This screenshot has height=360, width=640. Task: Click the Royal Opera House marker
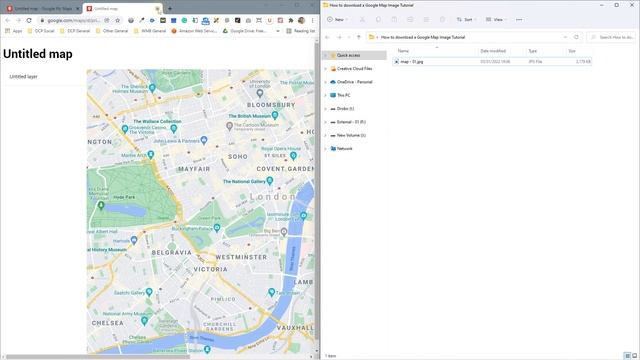click(293, 155)
